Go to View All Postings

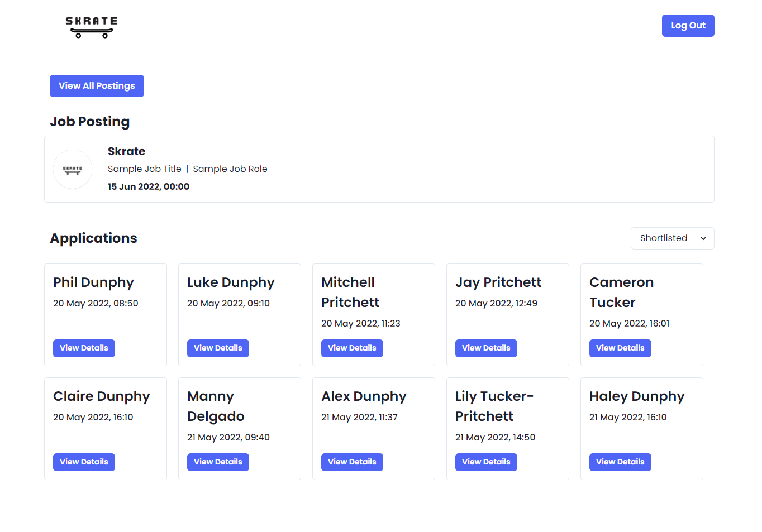97,86
